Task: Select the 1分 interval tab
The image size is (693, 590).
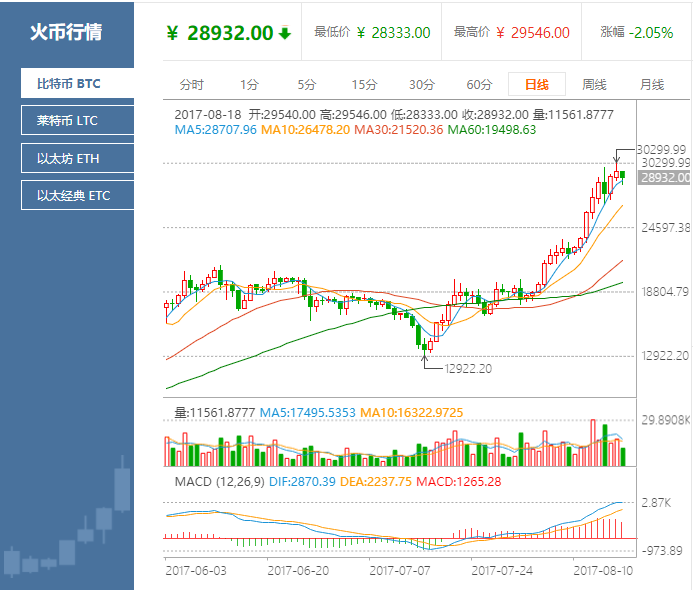Action: coord(248,84)
